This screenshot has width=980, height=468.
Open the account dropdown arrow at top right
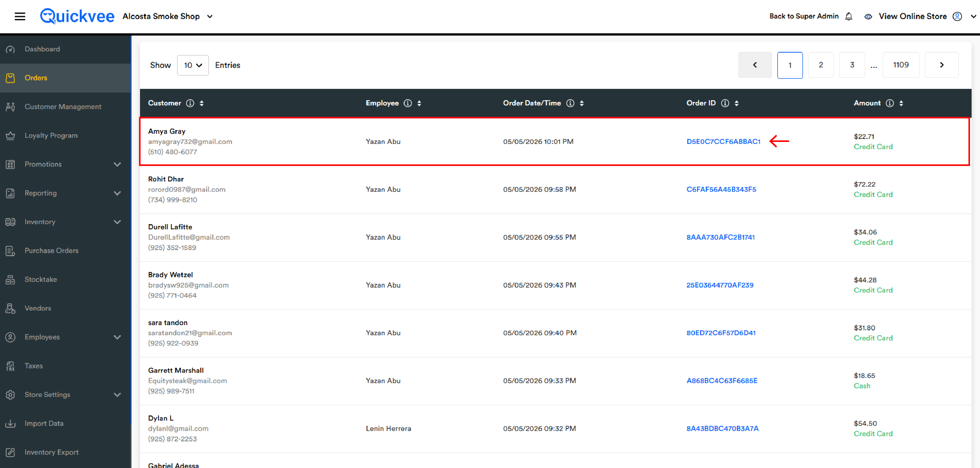pos(973,16)
